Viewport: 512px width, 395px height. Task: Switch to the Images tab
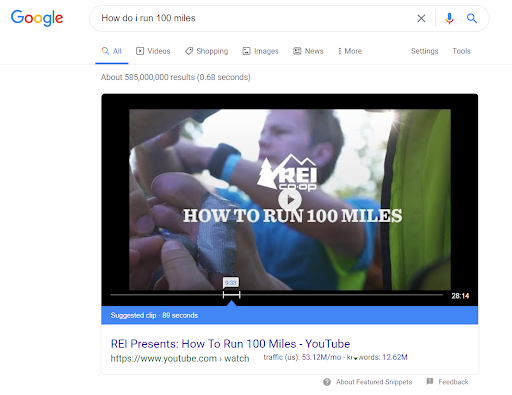[261, 51]
